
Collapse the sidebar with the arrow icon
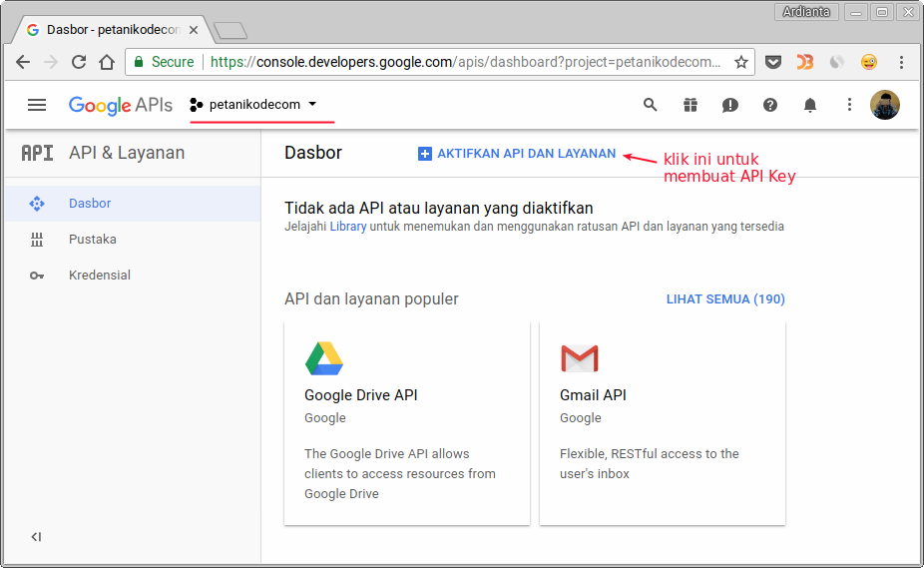click(37, 537)
